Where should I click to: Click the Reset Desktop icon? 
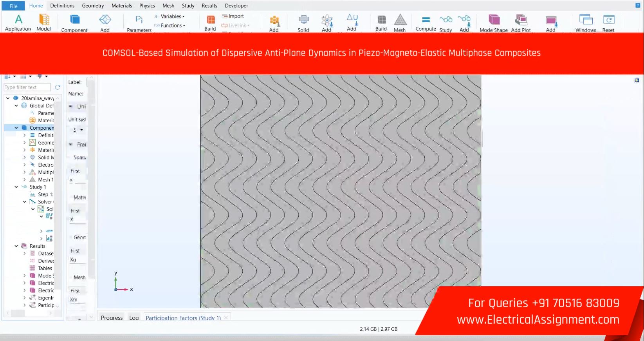click(608, 20)
